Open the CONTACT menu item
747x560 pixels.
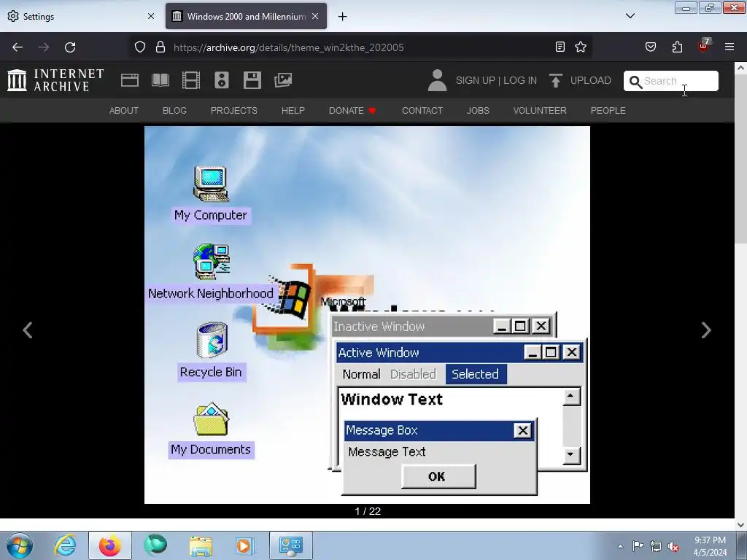tap(422, 111)
